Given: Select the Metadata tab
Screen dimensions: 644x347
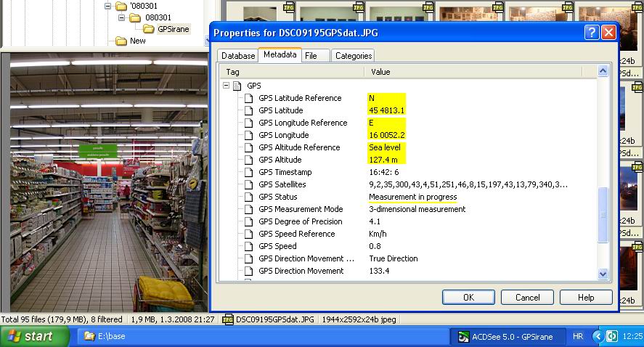Looking at the screenshot, I should pyautogui.click(x=280, y=54).
